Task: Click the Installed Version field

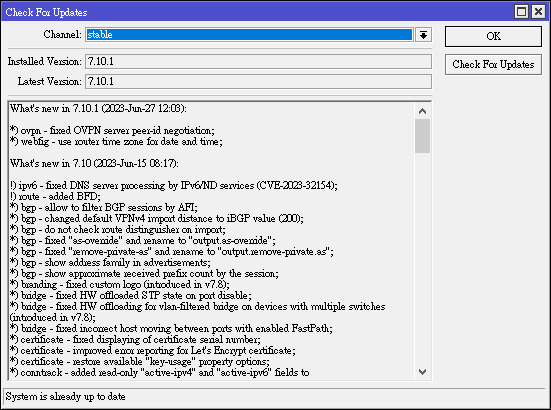Action: pos(258,61)
